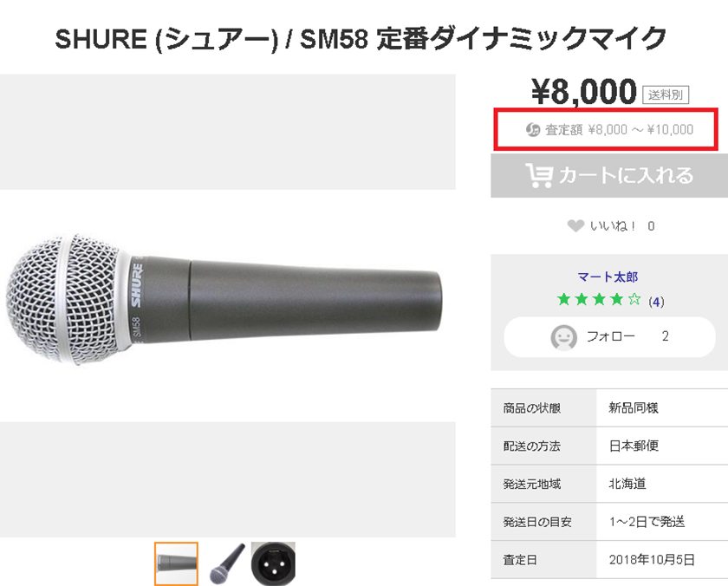The width and height of the screenshot is (728, 586).
Task: Open the (4) reviews link
Action: click(x=656, y=302)
